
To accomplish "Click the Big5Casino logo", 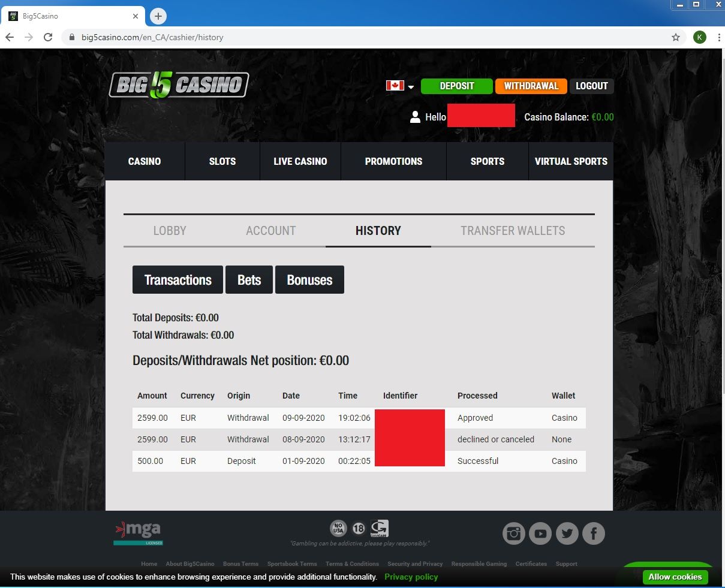I will 179,85.
